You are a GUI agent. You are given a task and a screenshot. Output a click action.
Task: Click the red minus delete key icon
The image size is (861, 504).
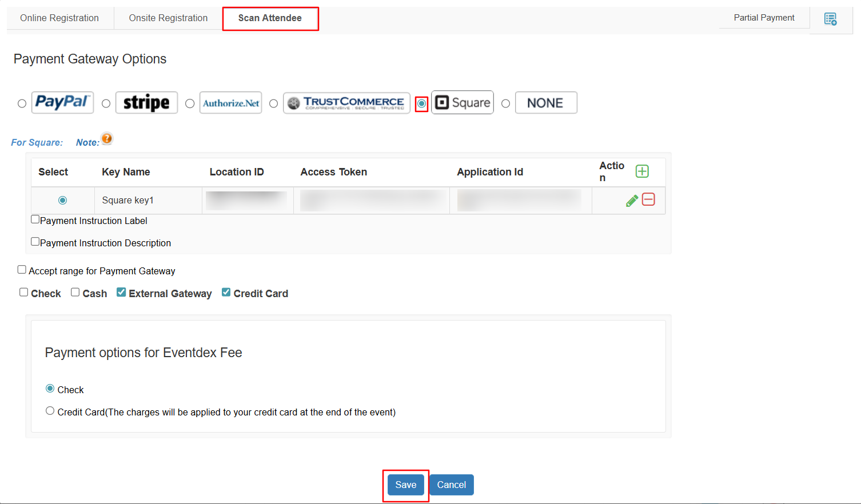click(648, 199)
